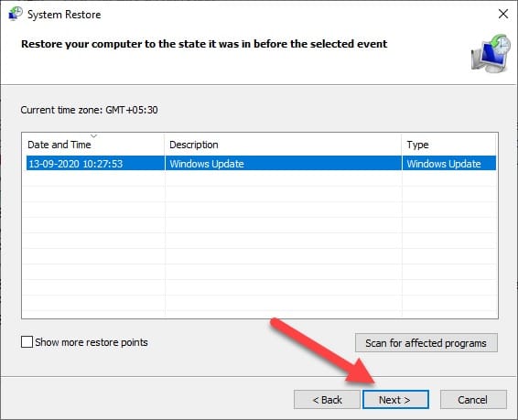Enable Show more restore points checkbox

[27, 342]
